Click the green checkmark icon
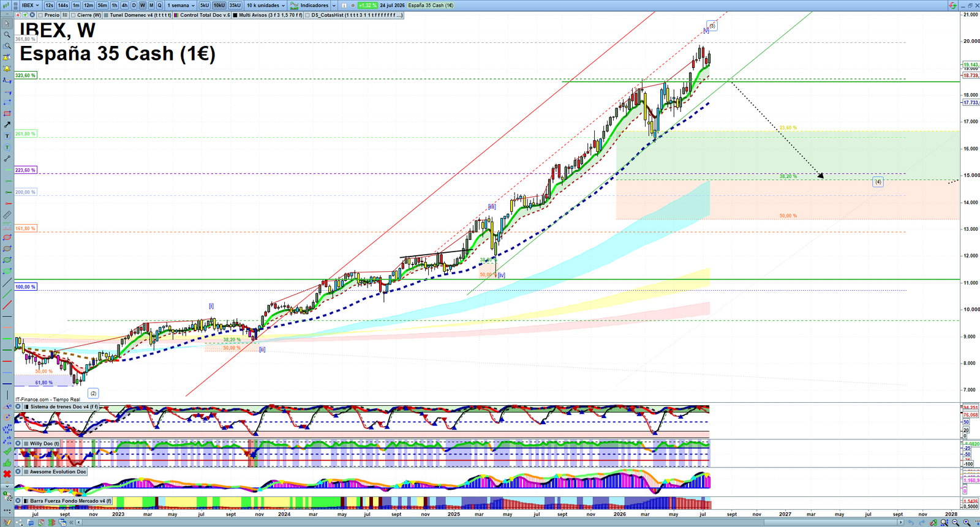This screenshot has height=527, width=980. [x=7, y=451]
